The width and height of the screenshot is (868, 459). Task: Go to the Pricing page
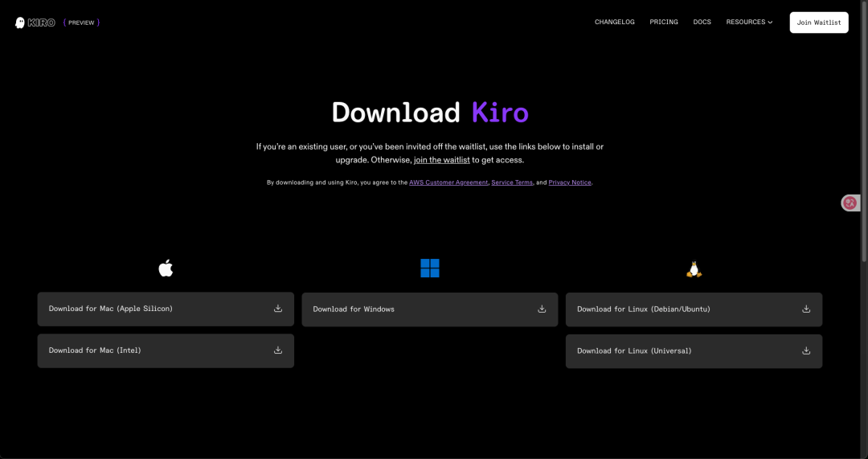tap(664, 23)
